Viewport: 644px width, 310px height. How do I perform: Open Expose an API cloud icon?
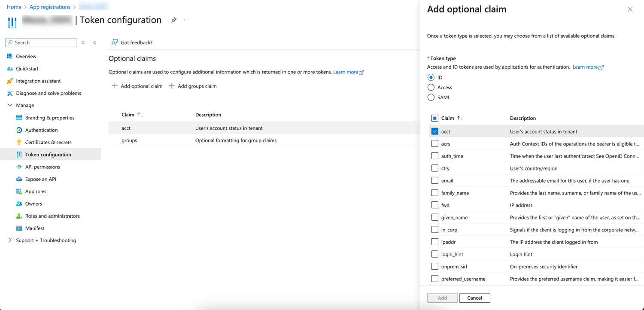19,179
